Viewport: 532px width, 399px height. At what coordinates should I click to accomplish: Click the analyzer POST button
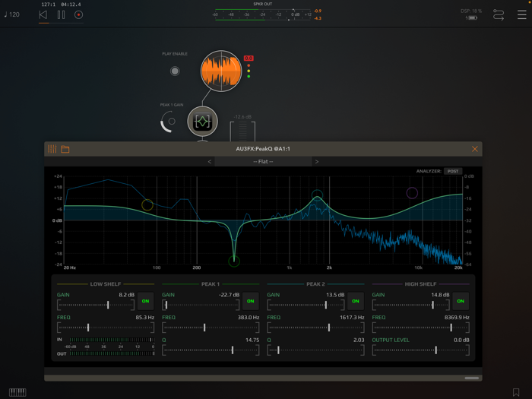(x=453, y=172)
